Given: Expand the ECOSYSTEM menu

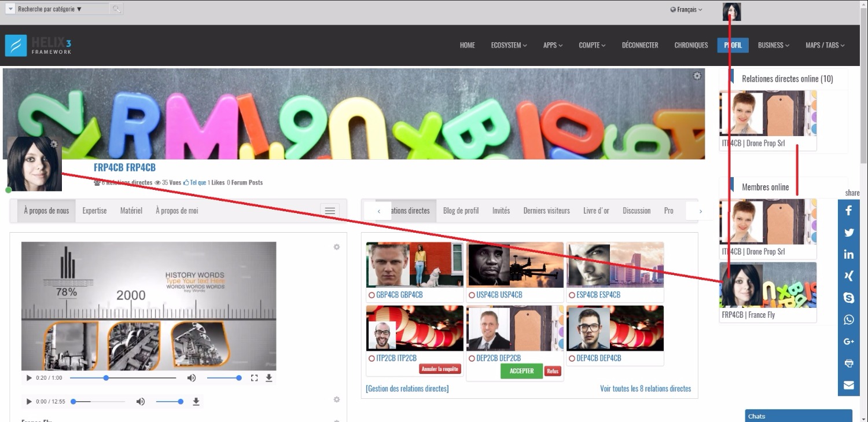Looking at the screenshot, I should (509, 45).
